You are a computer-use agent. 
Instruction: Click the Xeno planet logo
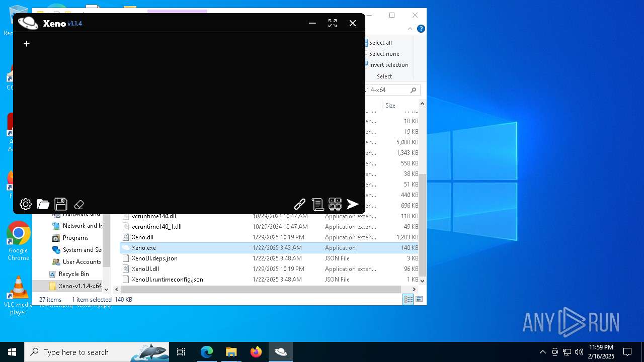tap(28, 23)
